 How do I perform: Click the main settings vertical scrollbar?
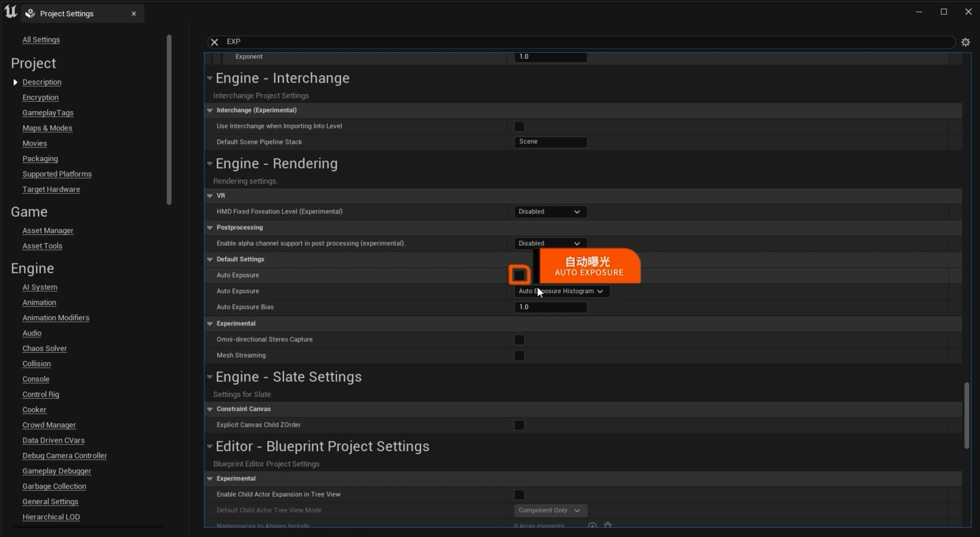(x=966, y=415)
